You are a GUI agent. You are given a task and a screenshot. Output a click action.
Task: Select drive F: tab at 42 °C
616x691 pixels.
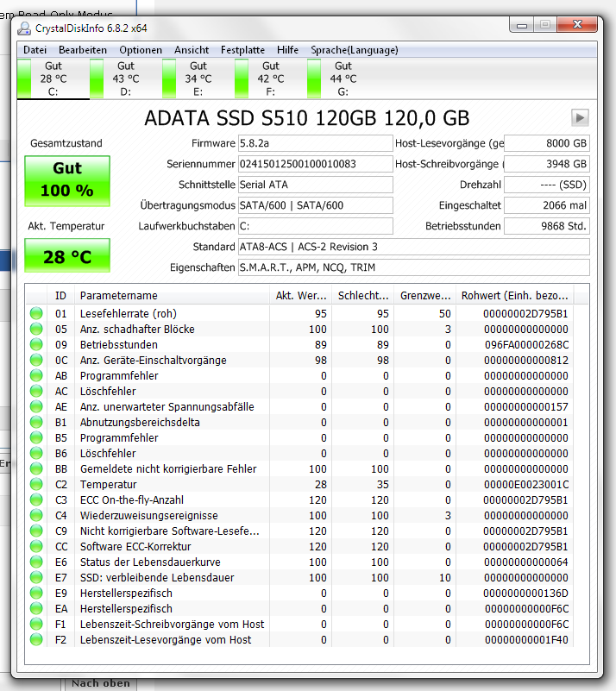271,79
